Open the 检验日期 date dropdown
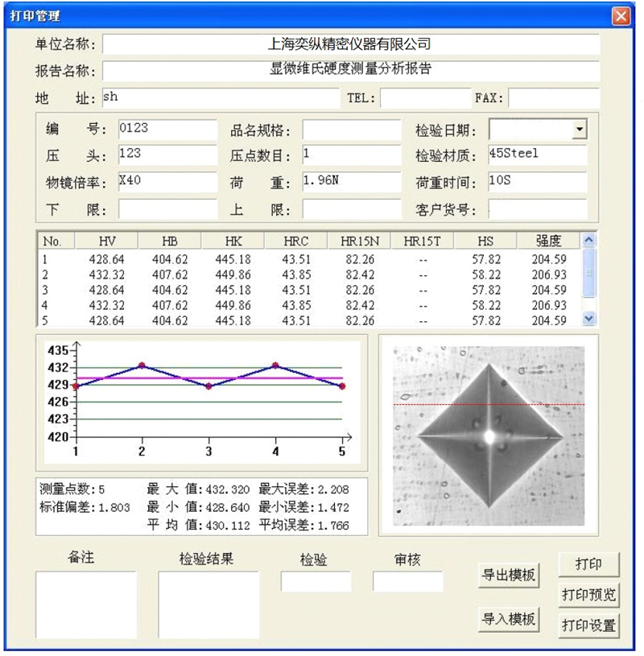This screenshot has height=656, width=644. pyautogui.click(x=579, y=130)
